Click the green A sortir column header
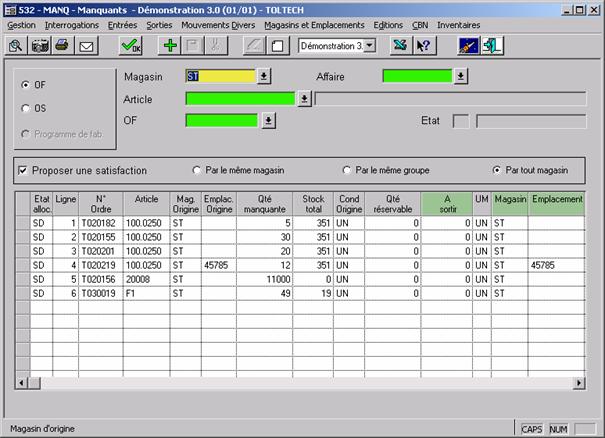Image resolution: width=605 pixels, height=438 pixels. click(446, 205)
